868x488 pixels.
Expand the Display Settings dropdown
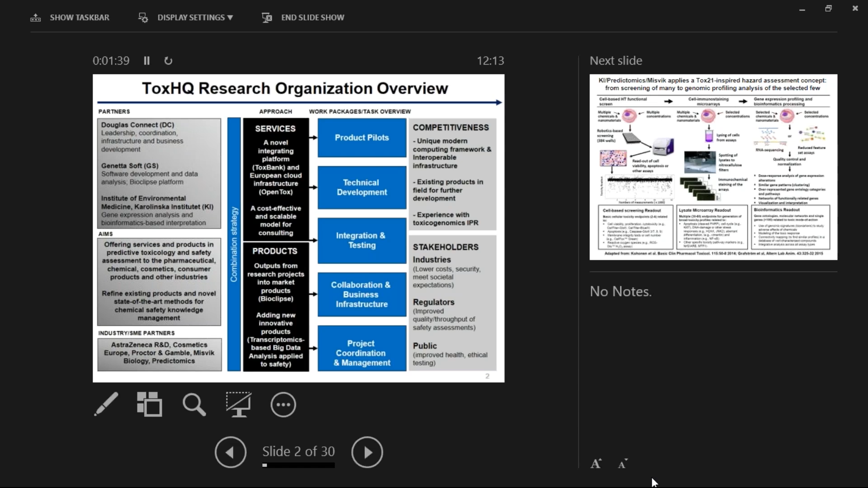click(x=195, y=18)
